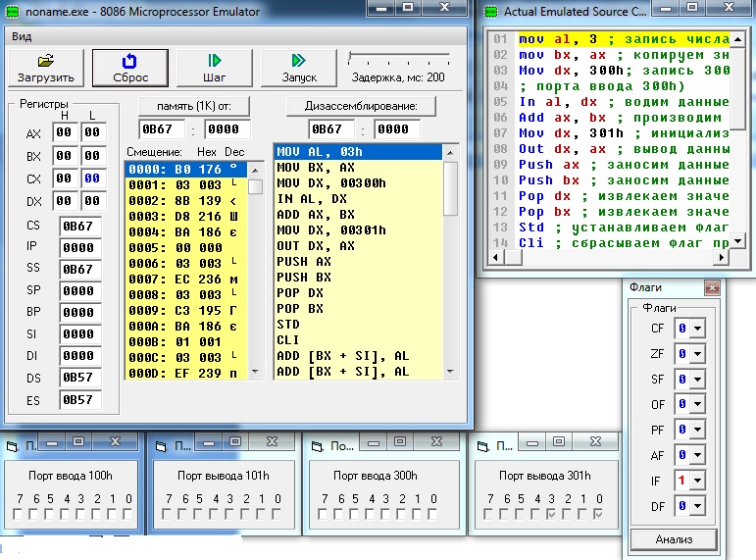Viewport: 756px width, 560px height.
Task: Open the OF flag dropdown
Action: click(x=698, y=404)
